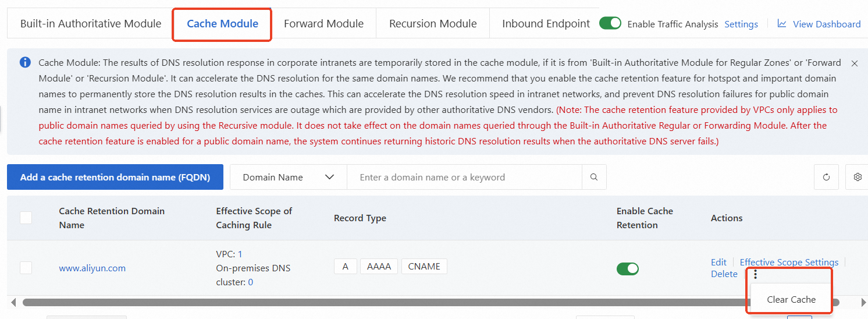868x319 pixels.
Task: Click Add a cache retention domain name button
Action: coord(115,177)
